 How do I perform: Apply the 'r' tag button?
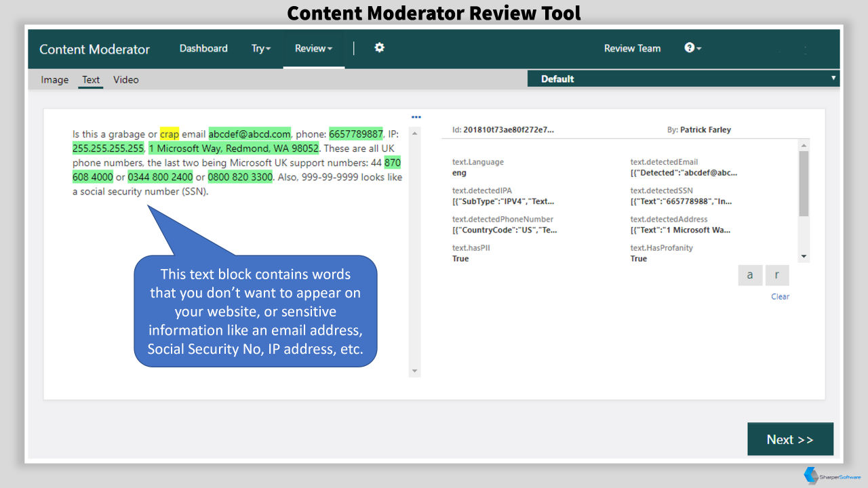point(777,274)
